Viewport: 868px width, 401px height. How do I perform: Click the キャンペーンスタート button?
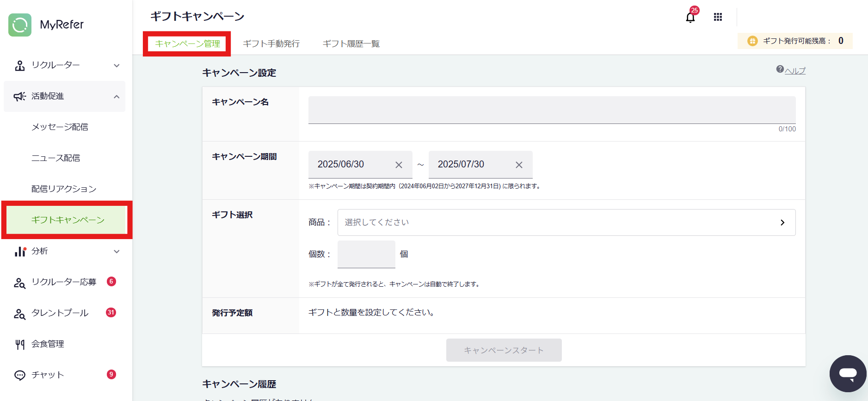click(x=504, y=350)
